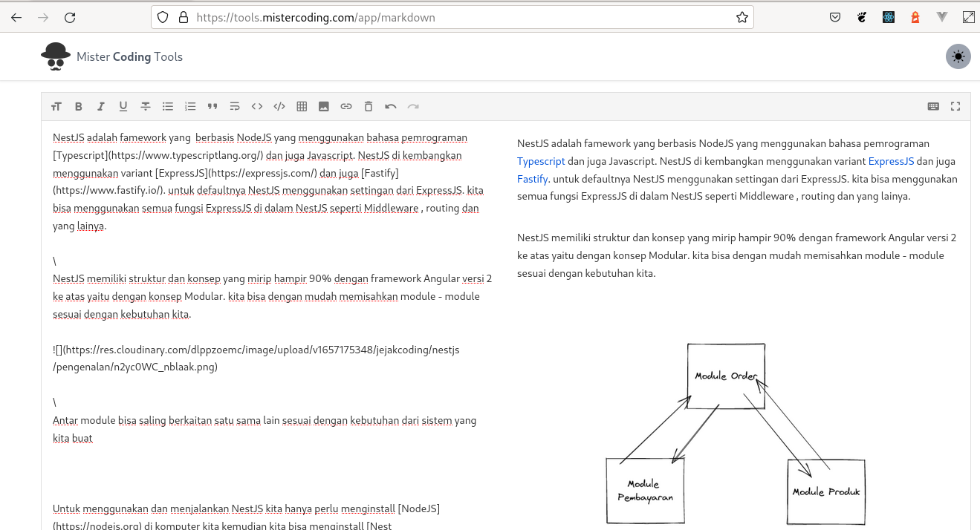Screen dimensions: 980x530
Task: Open the ExpressJS link in the preview
Action: pyautogui.click(x=891, y=160)
